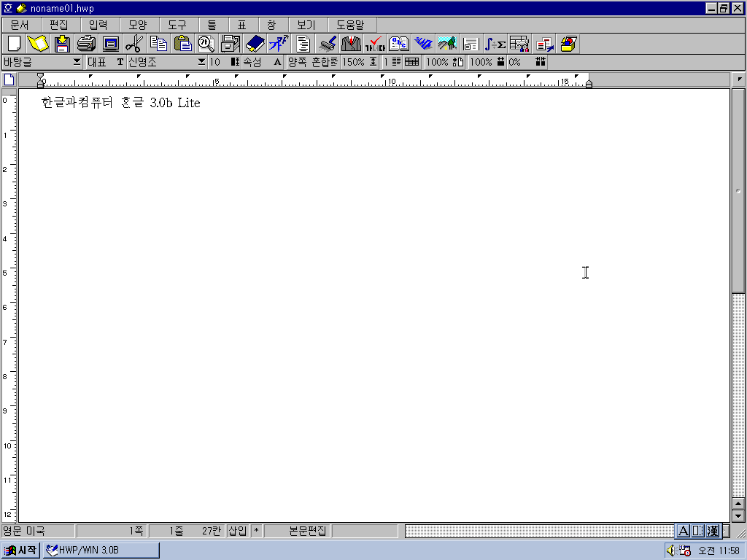Click the document text 한글과컴퓨터 line
Image resolution: width=747 pixels, height=560 pixels.
[121, 103]
